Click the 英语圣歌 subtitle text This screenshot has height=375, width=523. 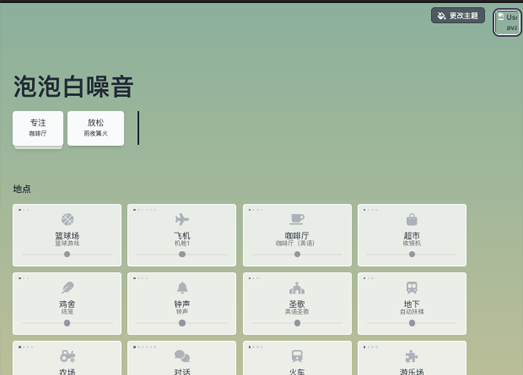point(297,312)
